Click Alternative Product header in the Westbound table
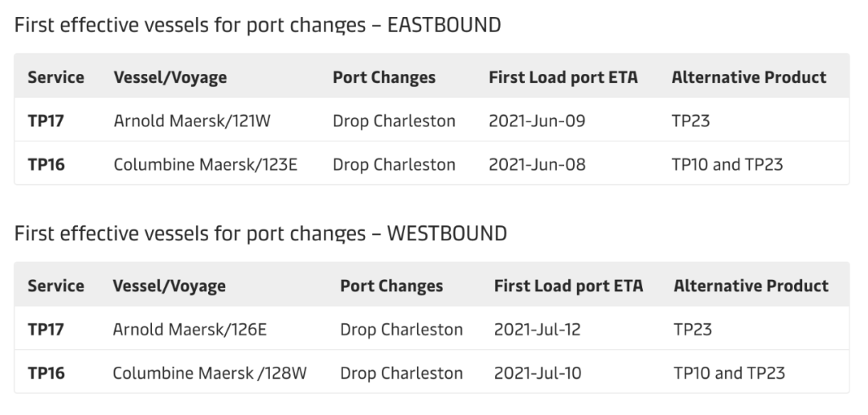 point(751,286)
